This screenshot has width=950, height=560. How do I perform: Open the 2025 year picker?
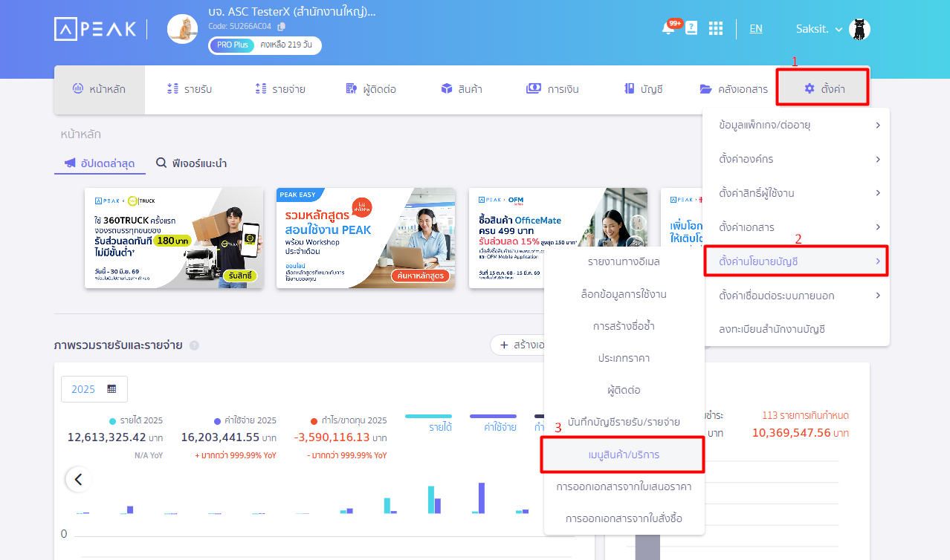click(94, 389)
